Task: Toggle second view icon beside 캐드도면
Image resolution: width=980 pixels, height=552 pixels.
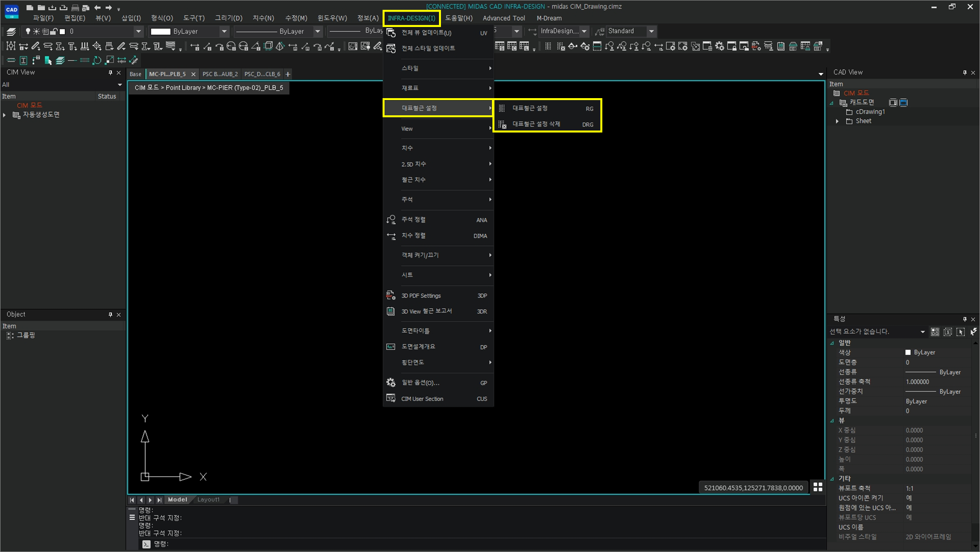Action: coord(903,103)
